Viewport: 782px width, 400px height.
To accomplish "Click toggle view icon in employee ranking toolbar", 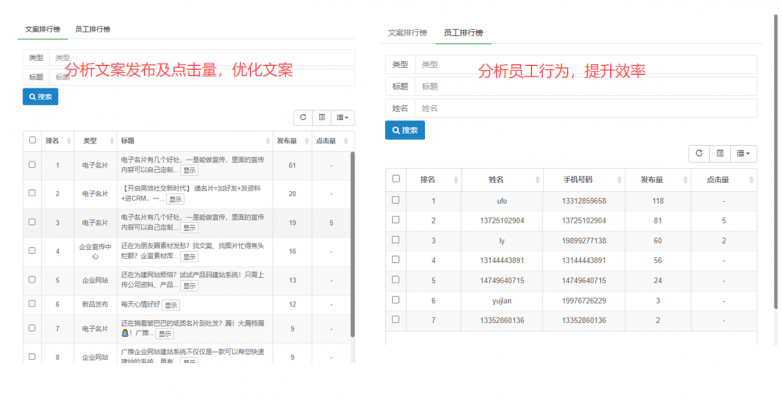I will click(720, 154).
